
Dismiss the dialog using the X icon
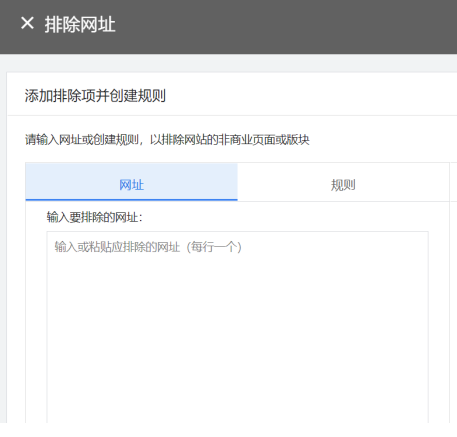click(x=27, y=23)
